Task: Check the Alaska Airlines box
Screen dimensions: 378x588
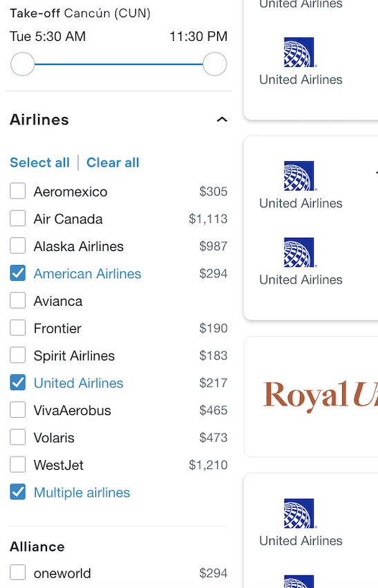Action: click(x=17, y=246)
